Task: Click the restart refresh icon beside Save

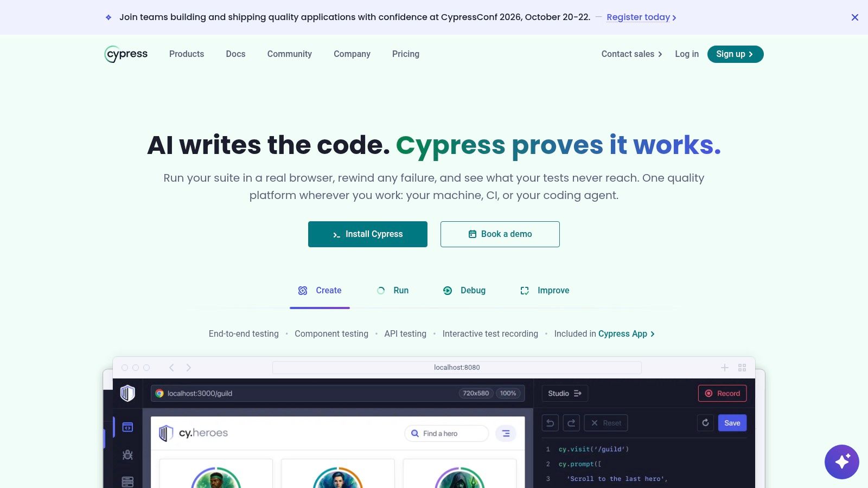Action: coord(705,423)
